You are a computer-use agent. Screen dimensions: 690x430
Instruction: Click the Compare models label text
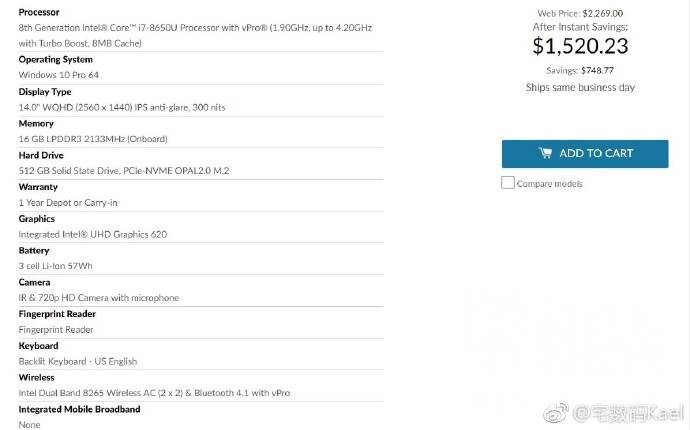click(549, 184)
